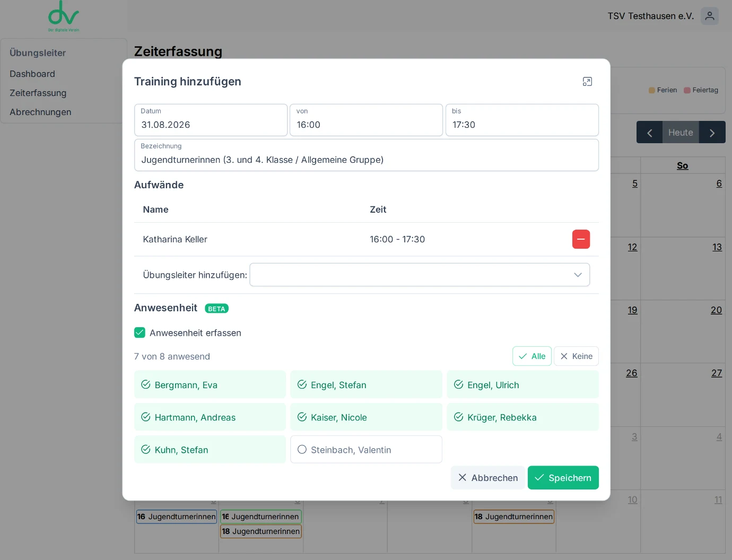
Task: Open calendar day 20
Action: point(716,310)
